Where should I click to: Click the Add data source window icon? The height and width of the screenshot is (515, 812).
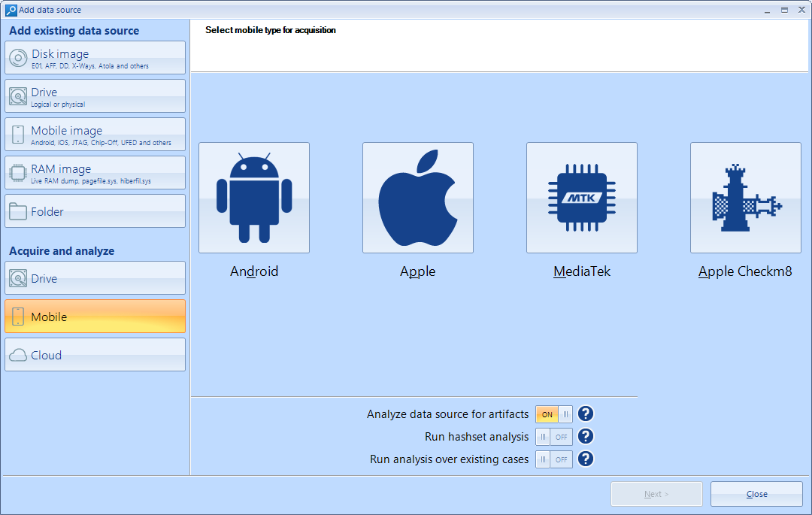point(11,10)
